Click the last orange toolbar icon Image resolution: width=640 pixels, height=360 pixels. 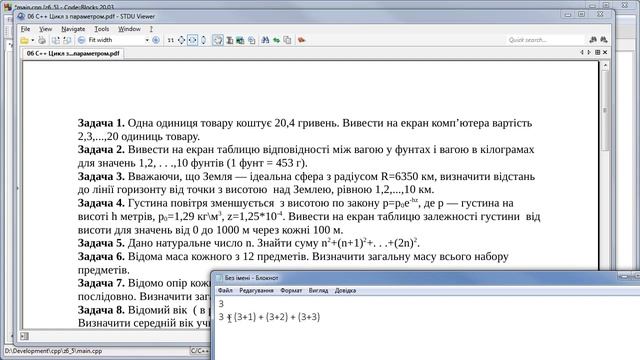pyautogui.click(x=302, y=40)
